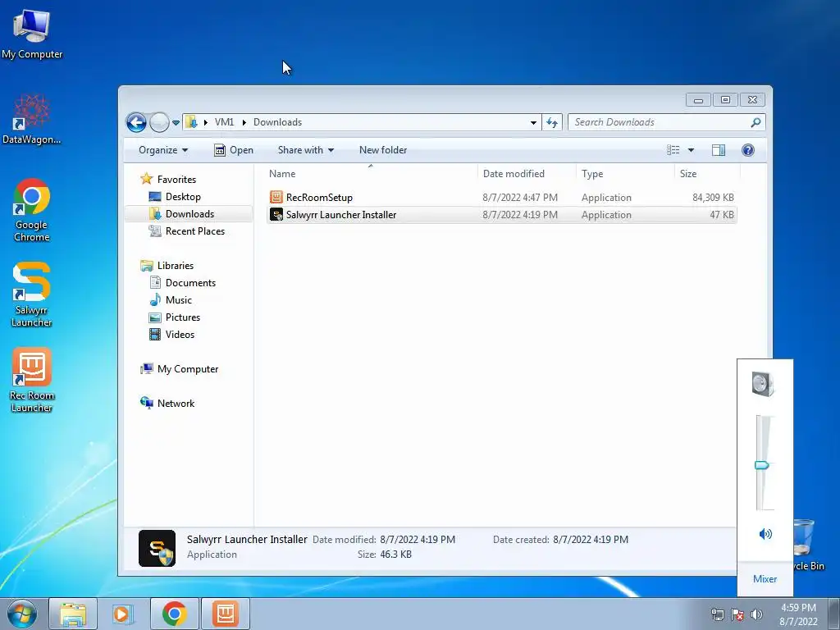This screenshot has height=630, width=840.
Task: Click Windows Explorer taskbar button
Action: click(73, 614)
